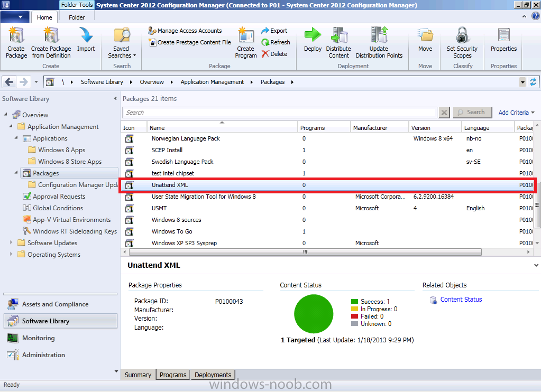Export the selected package
The width and height of the screenshot is (541, 392).
coord(274,31)
